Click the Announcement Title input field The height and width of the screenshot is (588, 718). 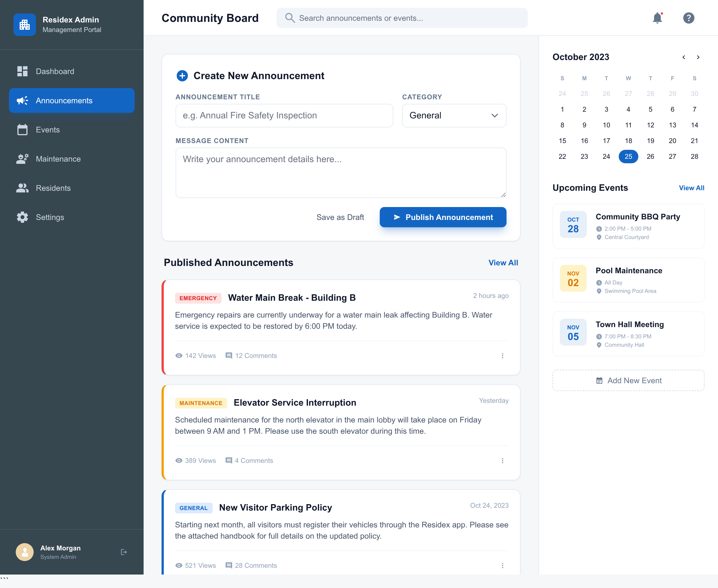point(284,116)
